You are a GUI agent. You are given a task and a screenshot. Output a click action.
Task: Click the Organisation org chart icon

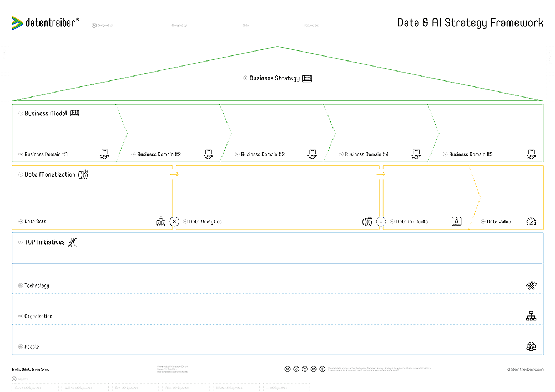tap(531, 316)
